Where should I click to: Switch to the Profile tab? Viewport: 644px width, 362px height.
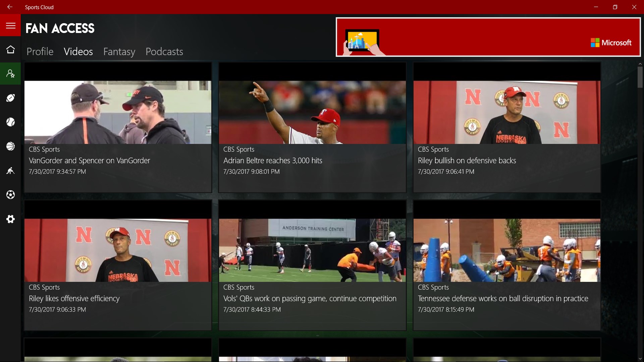pos(40,52)
